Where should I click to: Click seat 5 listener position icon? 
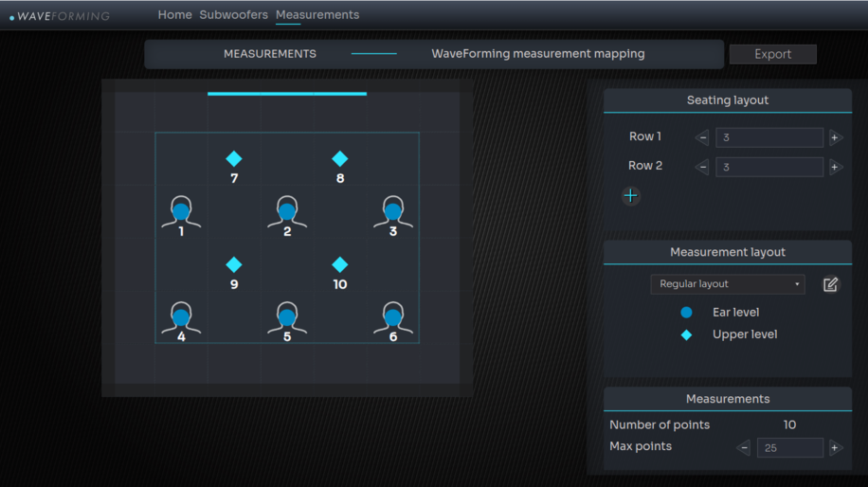[x=287, y=317]
